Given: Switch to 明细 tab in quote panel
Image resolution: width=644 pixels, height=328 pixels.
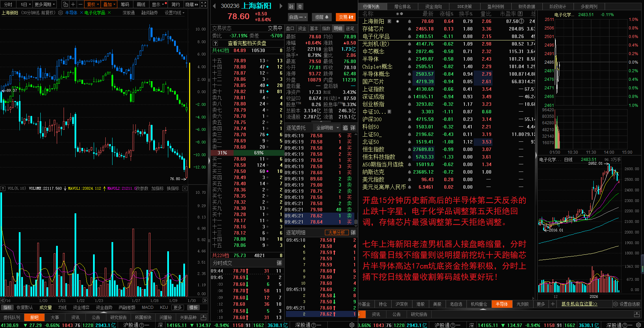Looking at the screenshot, I should coord(338,28).
